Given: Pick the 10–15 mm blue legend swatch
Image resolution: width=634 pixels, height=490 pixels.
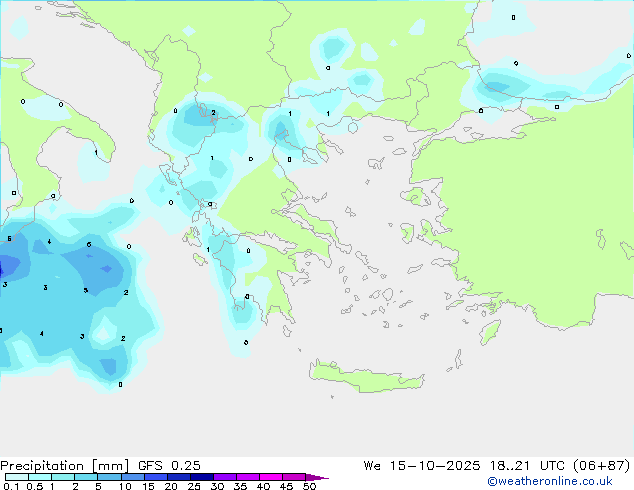Looking at the screenshot, I should tap(133, 477).
